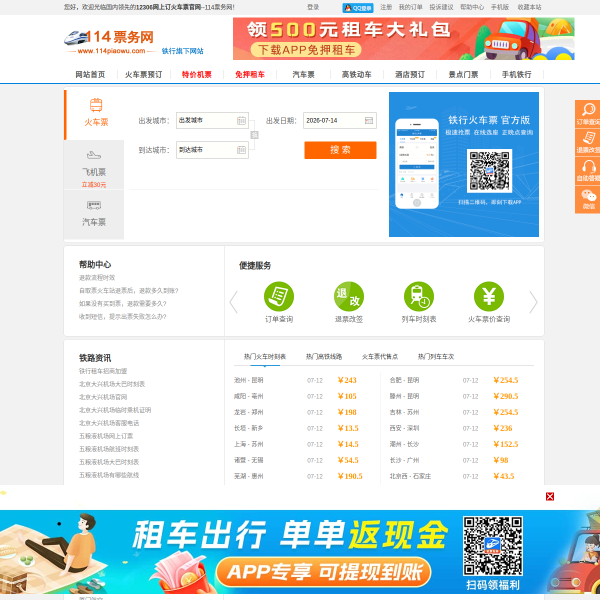600x600 pixels.
Task: Select the 热门高铁线路 tab
Action: (x=324, y=357)
